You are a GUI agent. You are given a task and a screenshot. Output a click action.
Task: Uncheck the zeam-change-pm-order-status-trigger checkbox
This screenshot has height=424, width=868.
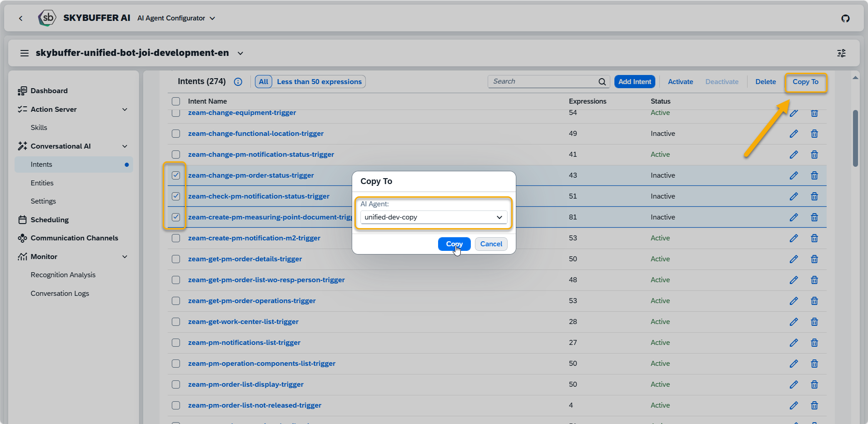[x=176, y=175]
